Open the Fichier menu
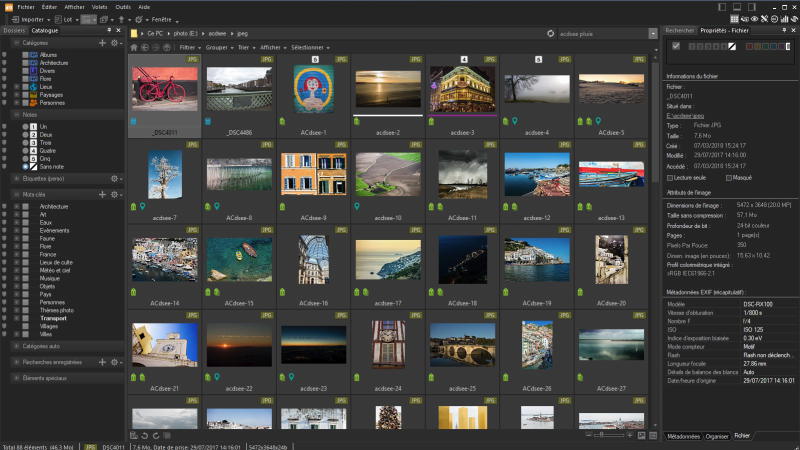This screenshot has height=450, width=800. pos(26,7)
